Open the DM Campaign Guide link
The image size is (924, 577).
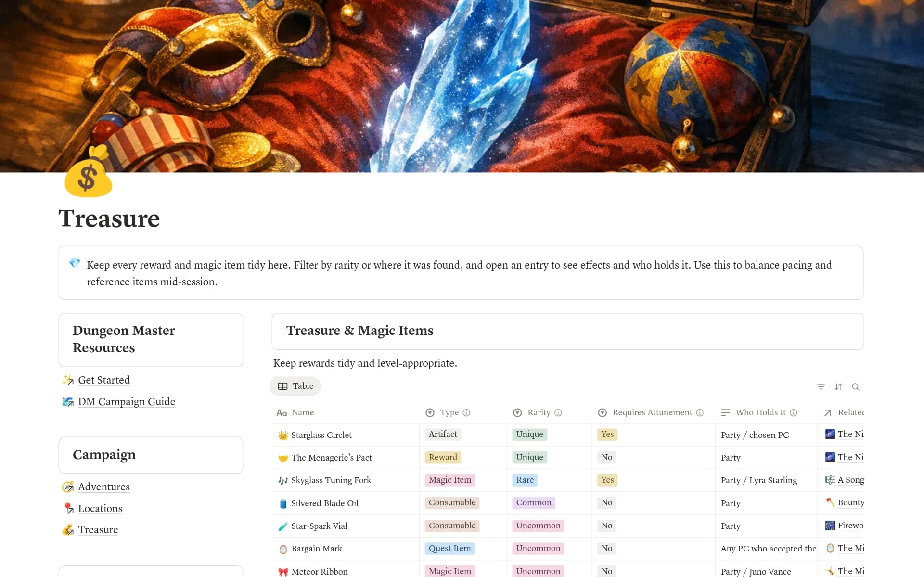[127, 401]
